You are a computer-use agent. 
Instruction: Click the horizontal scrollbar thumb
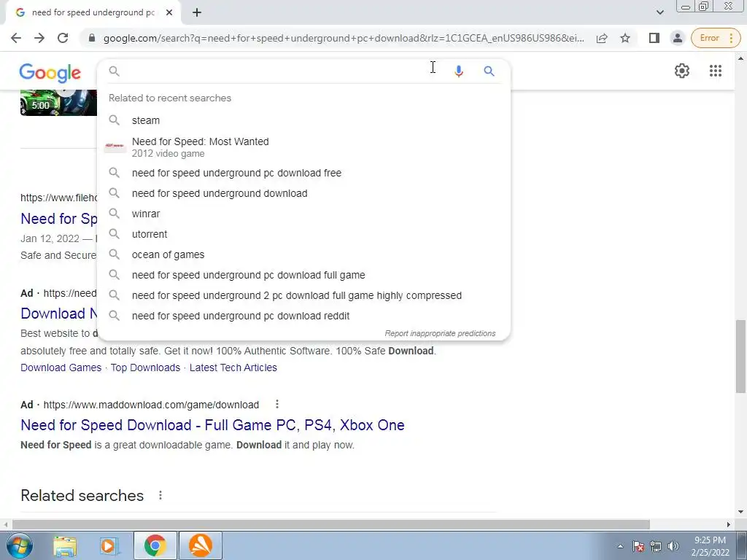[x=330, y=524]
